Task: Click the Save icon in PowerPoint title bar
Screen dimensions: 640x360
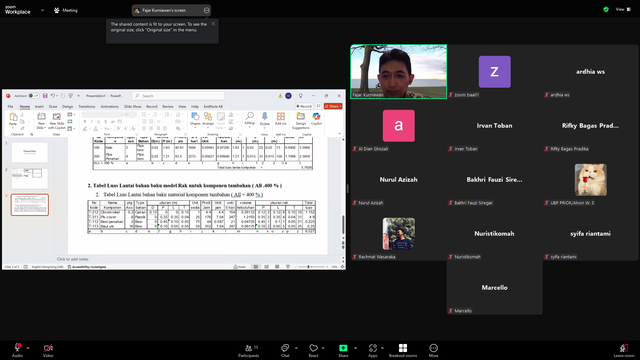Action: (45, 96)
